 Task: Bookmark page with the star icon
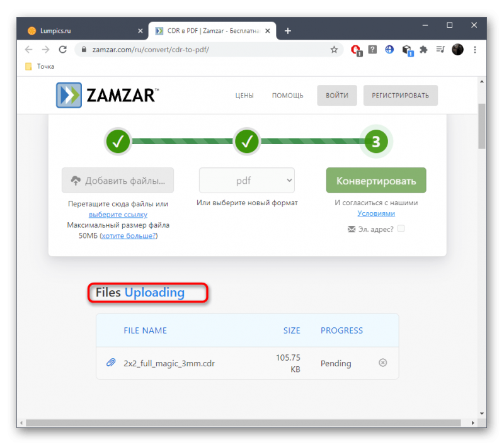point(334,50)
